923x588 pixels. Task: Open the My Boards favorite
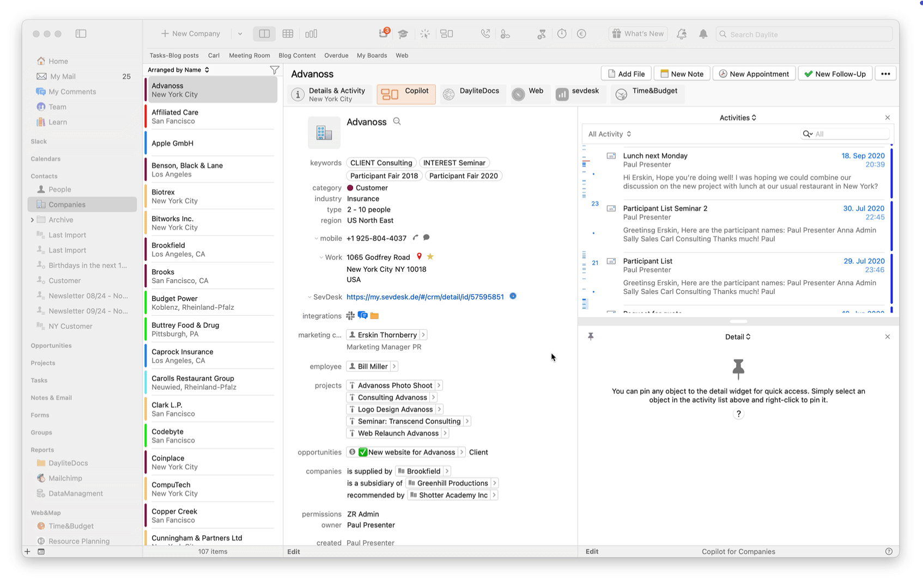pyautogui.click(x=372, y=56)
